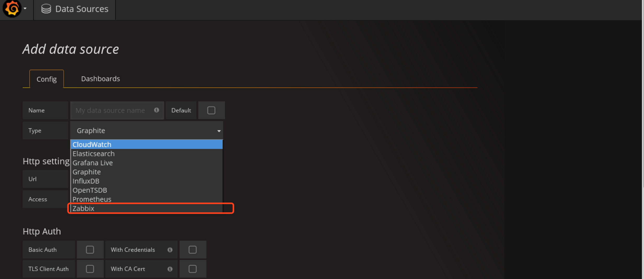Check the With CA Cert checkbox

pos(193,269)
